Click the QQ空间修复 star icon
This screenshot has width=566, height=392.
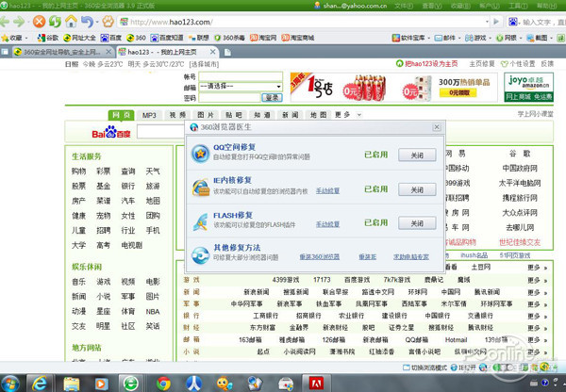pos(201,155)
